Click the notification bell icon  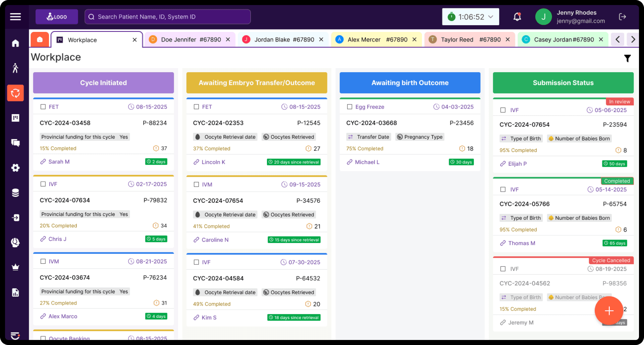coord(517,17)
